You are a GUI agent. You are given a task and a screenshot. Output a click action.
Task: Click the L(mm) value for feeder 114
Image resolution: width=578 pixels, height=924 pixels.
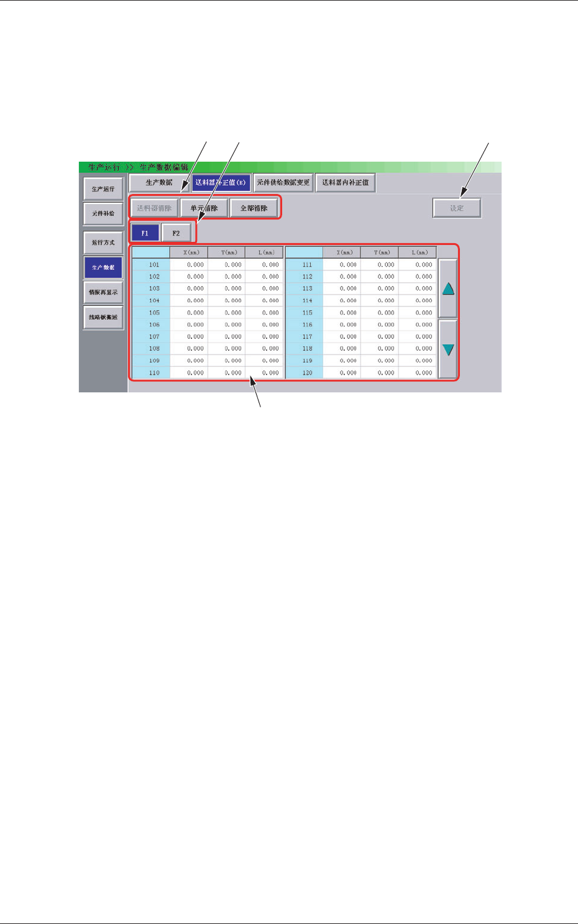point(418,301)
